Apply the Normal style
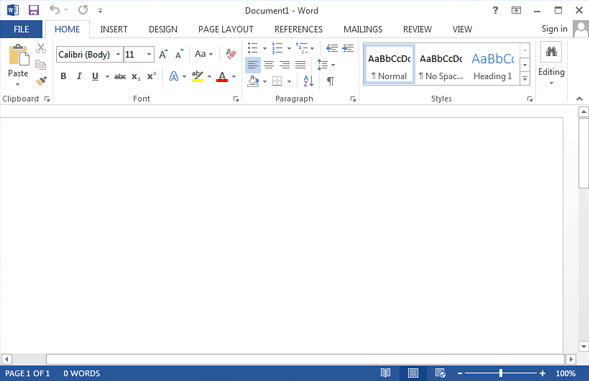The image size is (589, 381). pyautogui.click(x=389, y=65)
